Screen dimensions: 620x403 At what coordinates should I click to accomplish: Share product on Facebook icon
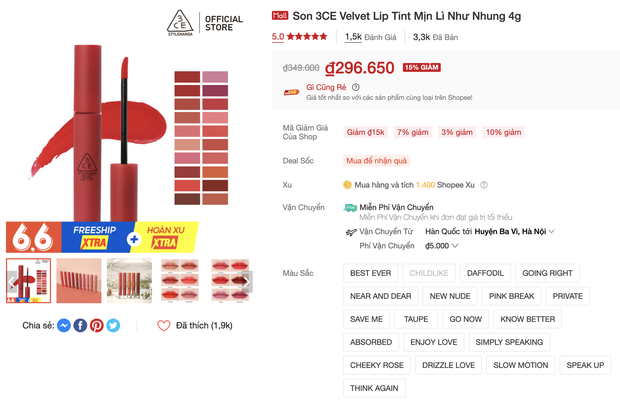coord(80,325)
